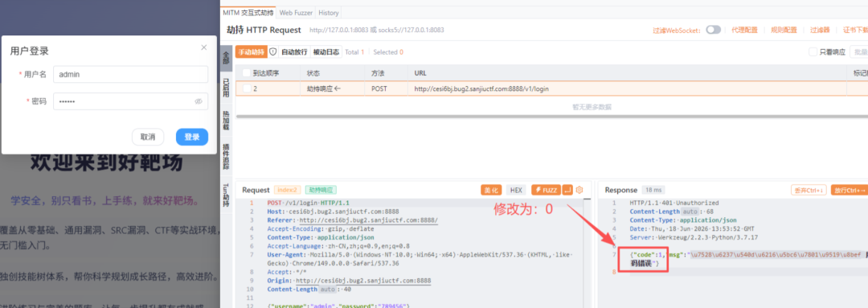Screen dimensions: 868x308
Task: Click the 美化 beautify button
Action: 492,190
